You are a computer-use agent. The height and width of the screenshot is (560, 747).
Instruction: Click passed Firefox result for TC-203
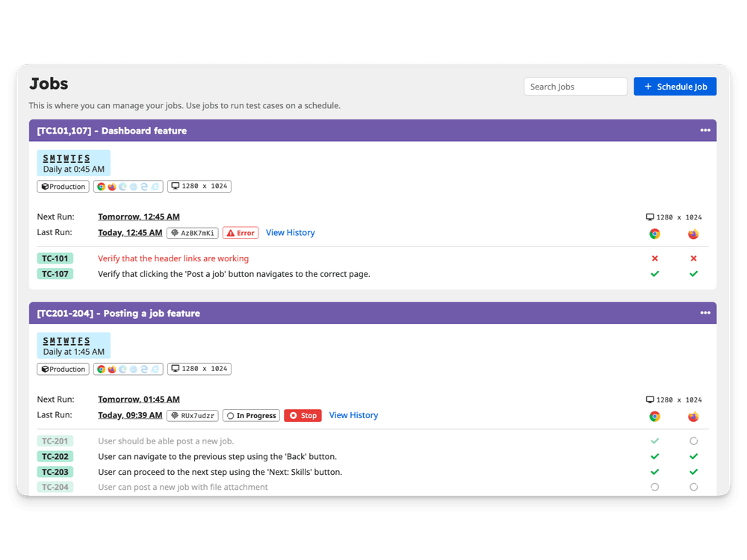[x=694, y=472]
